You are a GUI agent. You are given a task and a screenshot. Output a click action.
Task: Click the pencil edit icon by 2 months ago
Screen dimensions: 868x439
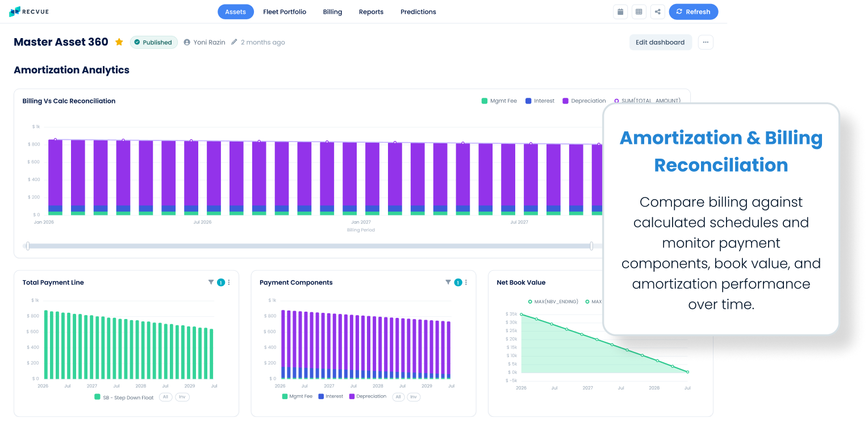[234, 42]
